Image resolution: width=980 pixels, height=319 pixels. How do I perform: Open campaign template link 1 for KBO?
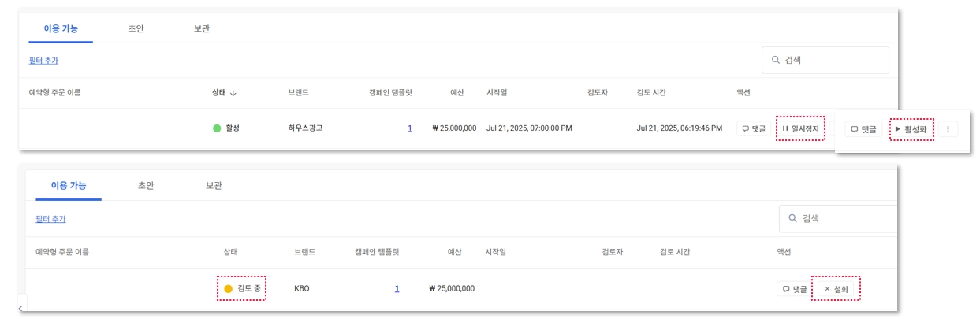tap(397, 288)
